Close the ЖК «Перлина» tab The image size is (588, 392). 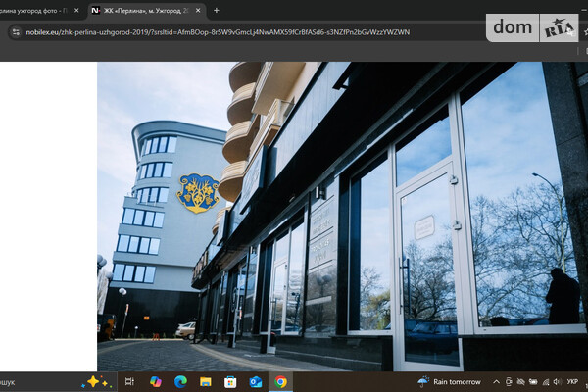(197, 10)
